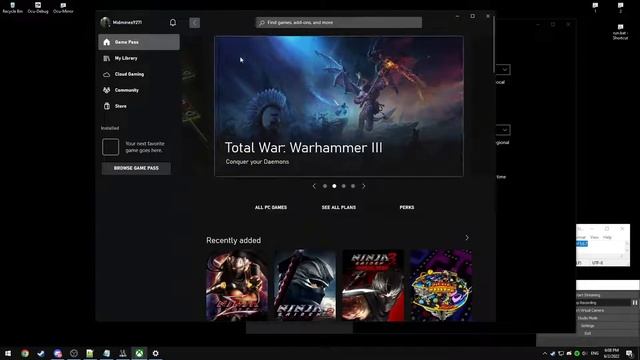Screen dimensions: 640x360
Task: Open the Xbox app taskbar icon
Action: [139, 353]
